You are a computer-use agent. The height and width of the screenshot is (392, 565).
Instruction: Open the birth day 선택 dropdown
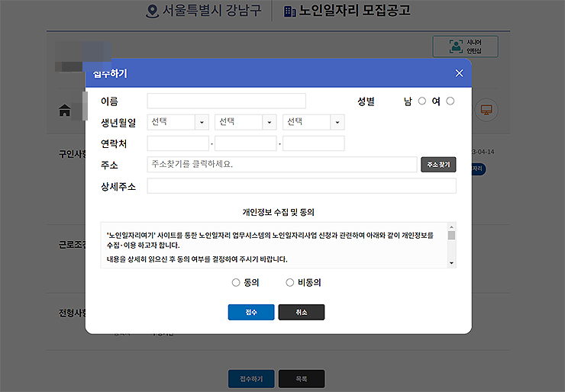(x=314, y=122)
